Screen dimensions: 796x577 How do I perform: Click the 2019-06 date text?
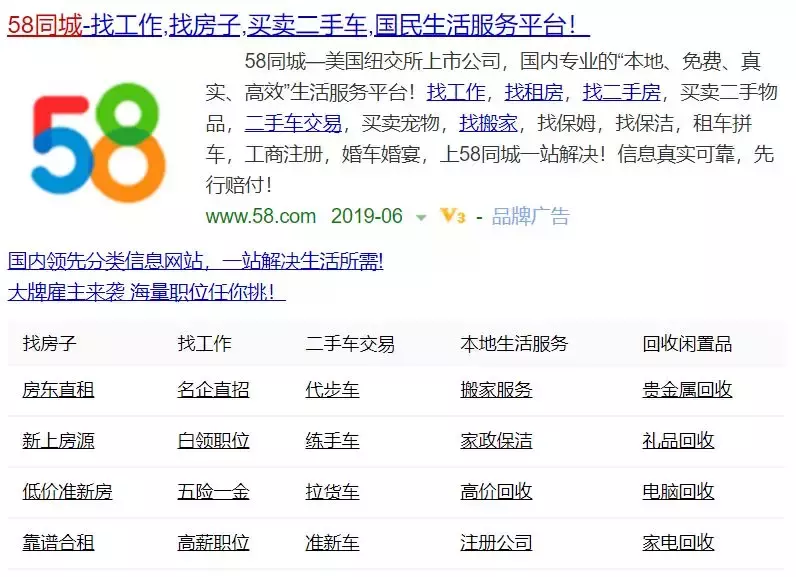point(367,216)
